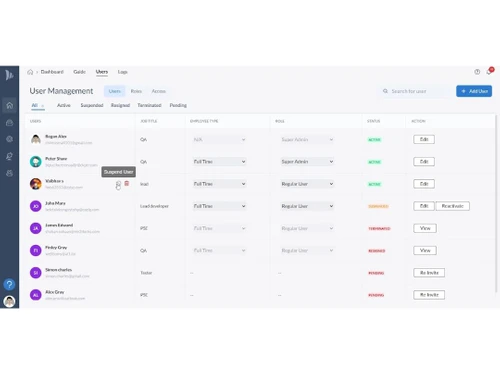The width and height of the screenshot is (500, 375).
Task: Click Edit for Peter Shaw
Action: coord(424,162)
